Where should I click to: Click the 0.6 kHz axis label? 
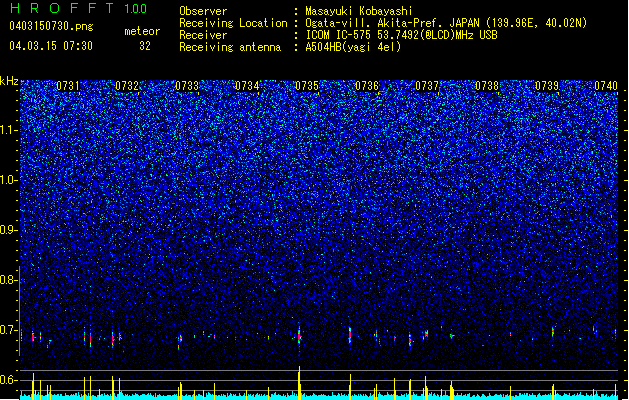[x=9, y=380]
